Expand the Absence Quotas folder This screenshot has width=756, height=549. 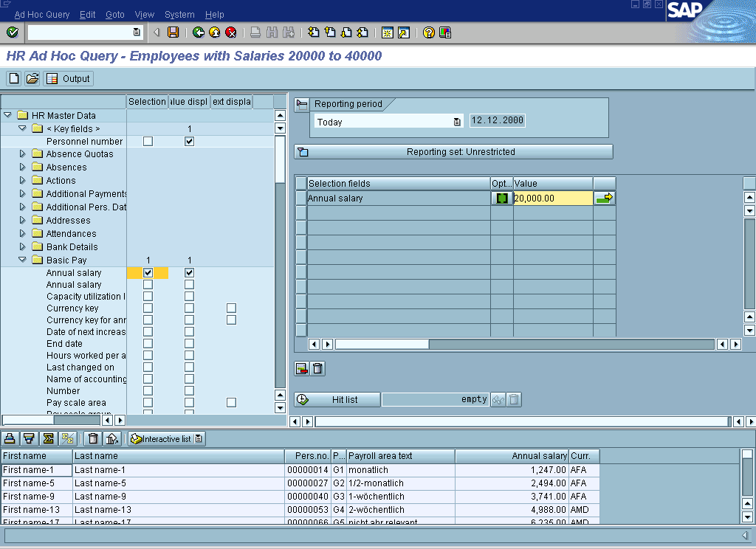[x=22, y=153]
